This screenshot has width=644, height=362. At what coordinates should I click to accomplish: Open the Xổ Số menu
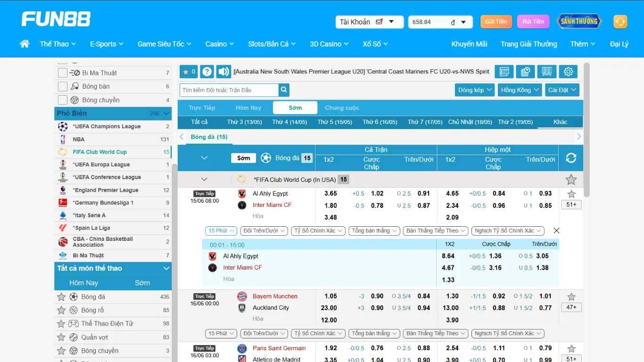pos(375,44)
